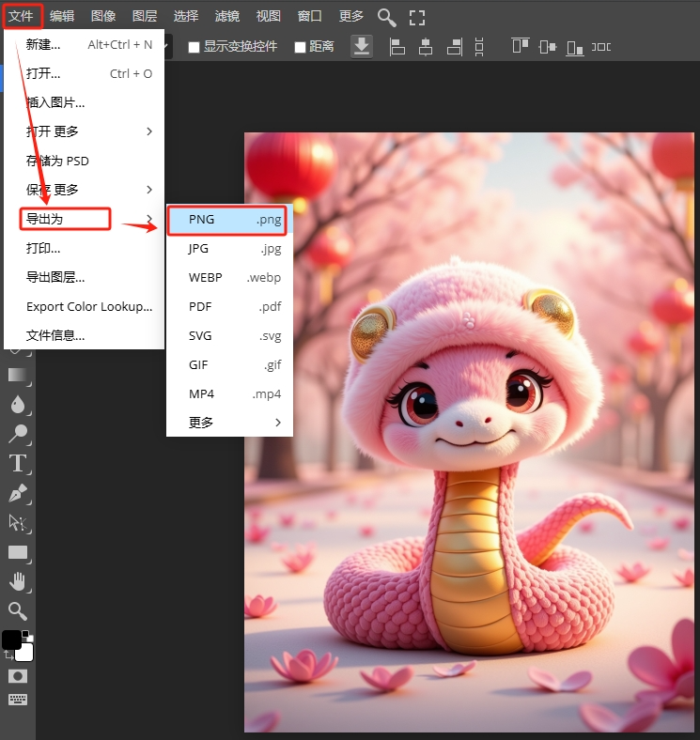700x740 pixels.
Task: Expand the 导出为 submenu arrow
Action: point(149,219)
